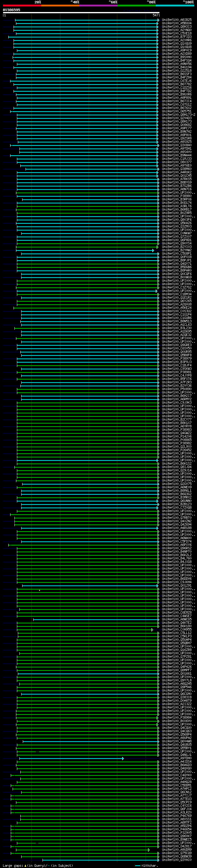Select hit UniRef100_B5DGB6

(x=176, y=267)
